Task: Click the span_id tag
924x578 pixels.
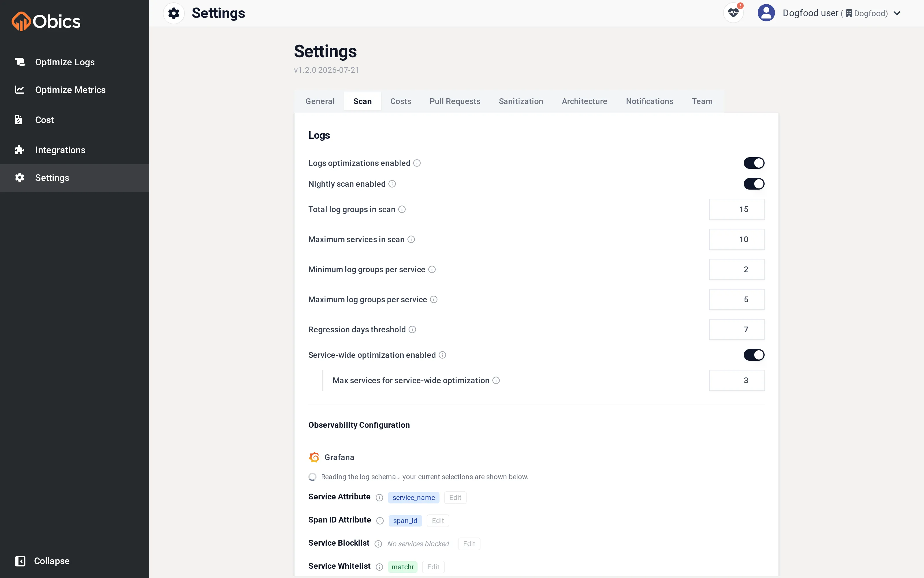Action: point(405,521)
